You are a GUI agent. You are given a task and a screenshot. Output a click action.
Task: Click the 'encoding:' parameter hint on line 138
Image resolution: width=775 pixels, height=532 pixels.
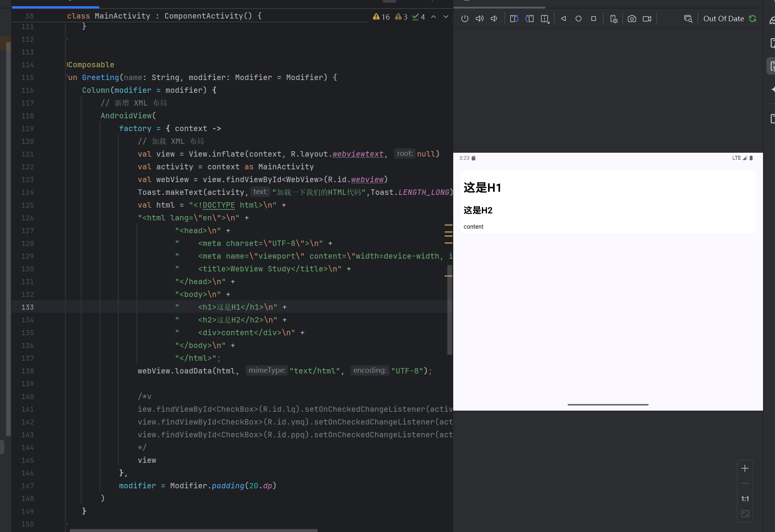click(370, 370)
